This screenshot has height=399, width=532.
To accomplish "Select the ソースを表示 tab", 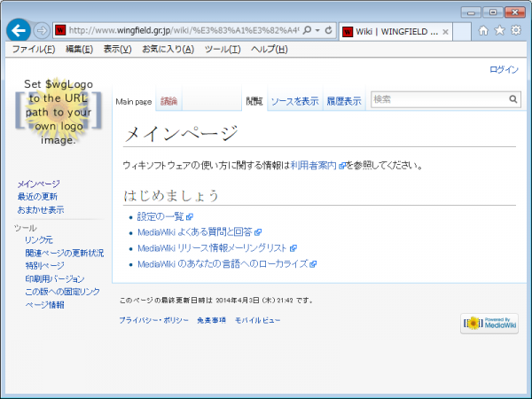I will coord(294,101).
